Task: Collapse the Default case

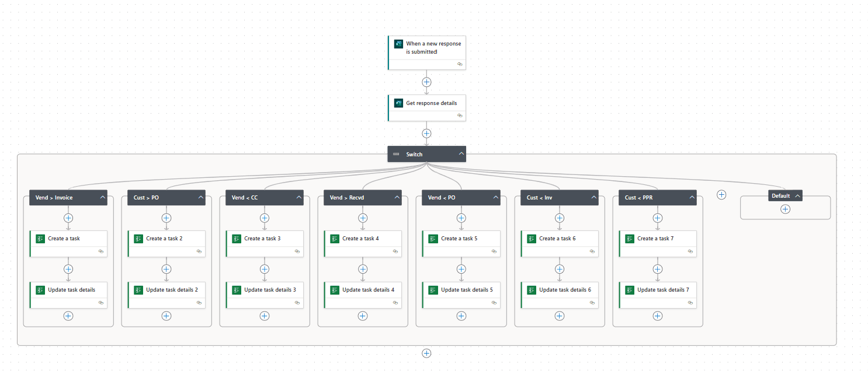Action: coord(797,196)
